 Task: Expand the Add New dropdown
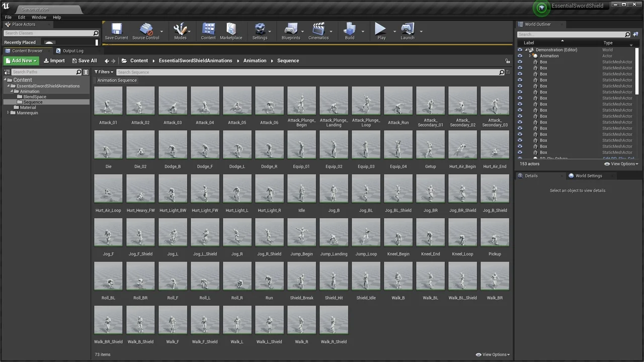point(22,60)
